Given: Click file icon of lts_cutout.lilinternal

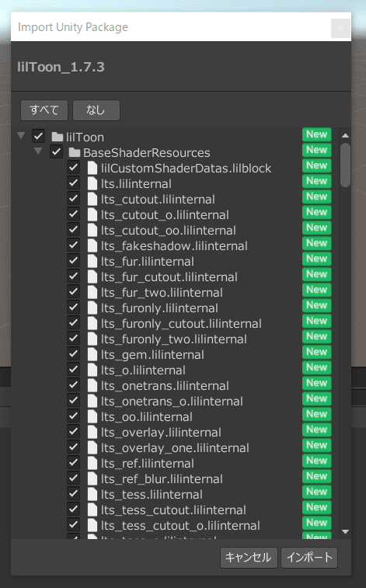Looking at the screenshot, I should click(92, 199).
